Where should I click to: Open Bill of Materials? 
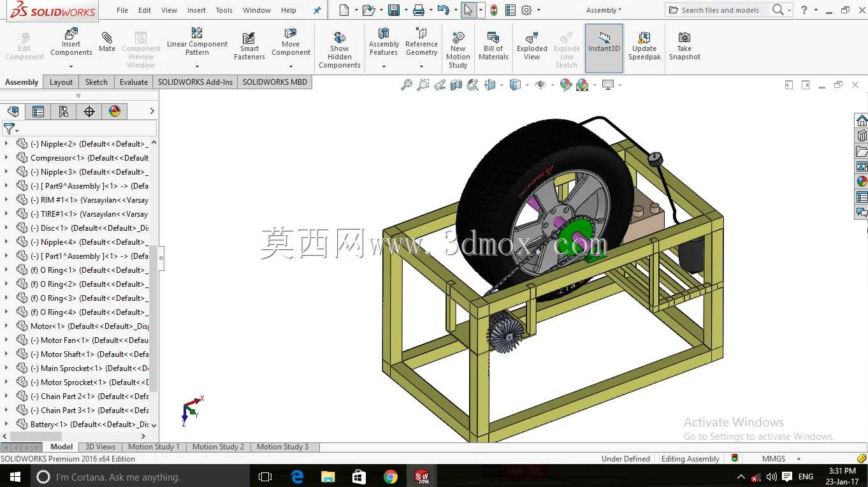(493, 46)
